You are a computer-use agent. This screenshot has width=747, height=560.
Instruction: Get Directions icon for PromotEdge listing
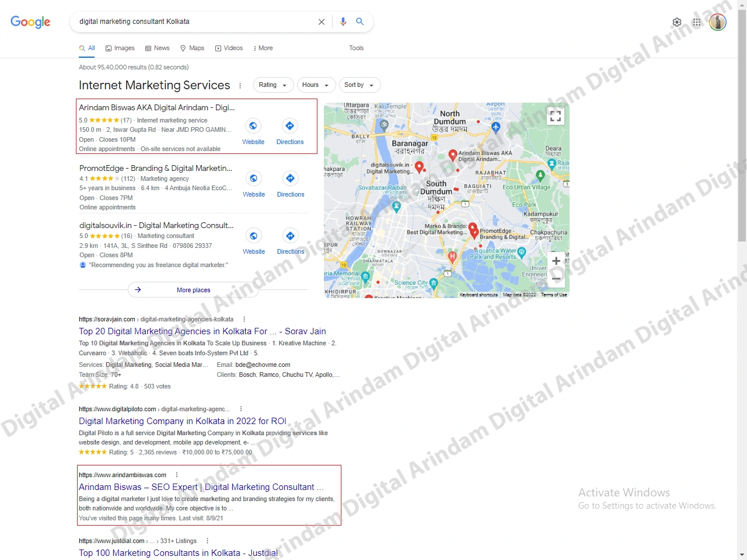click(291, 178)
